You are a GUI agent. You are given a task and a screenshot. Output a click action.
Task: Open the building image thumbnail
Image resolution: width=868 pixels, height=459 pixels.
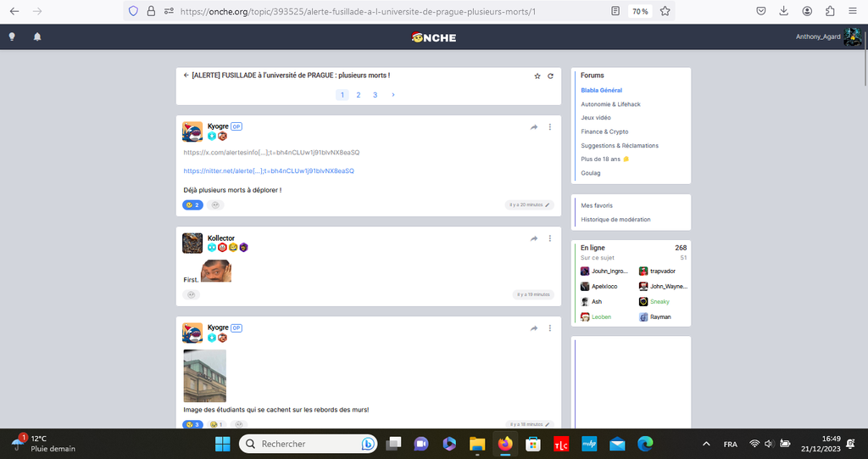coord(205,376)
